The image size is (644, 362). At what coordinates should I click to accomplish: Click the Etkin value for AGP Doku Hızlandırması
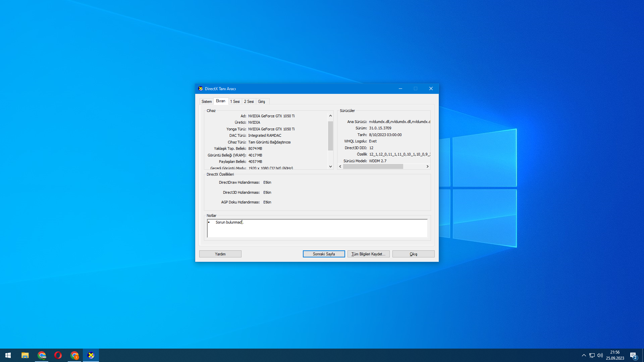click(x=267, y=202)
